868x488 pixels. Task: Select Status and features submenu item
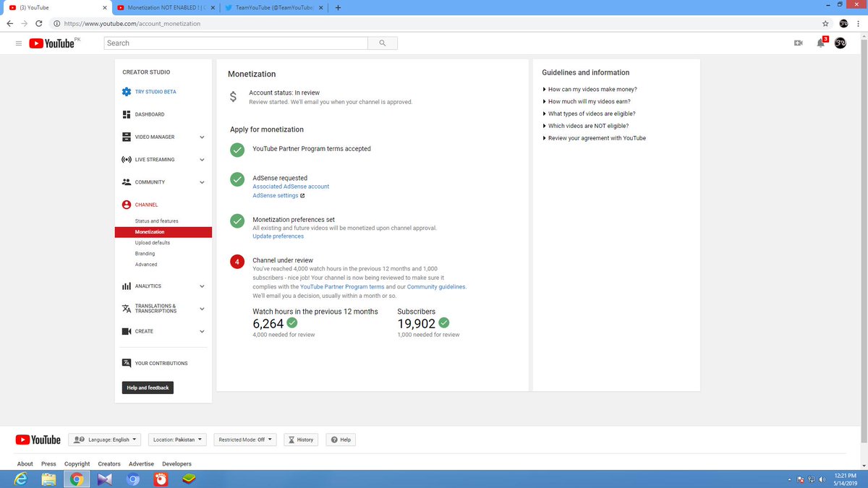click(156, 221)
